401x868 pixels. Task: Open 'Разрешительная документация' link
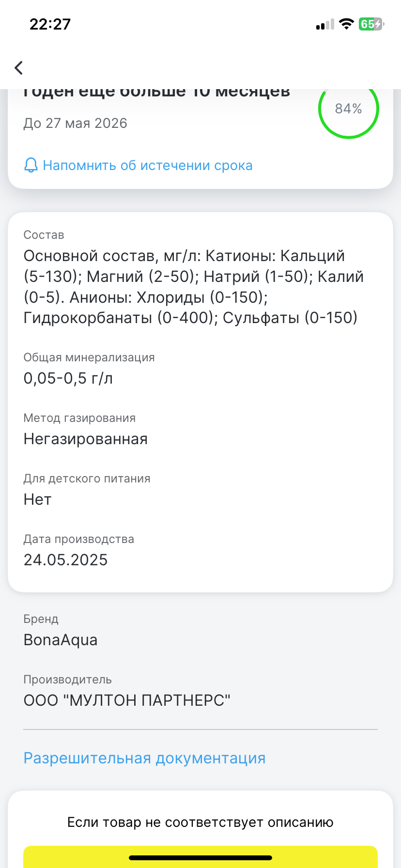144,758
